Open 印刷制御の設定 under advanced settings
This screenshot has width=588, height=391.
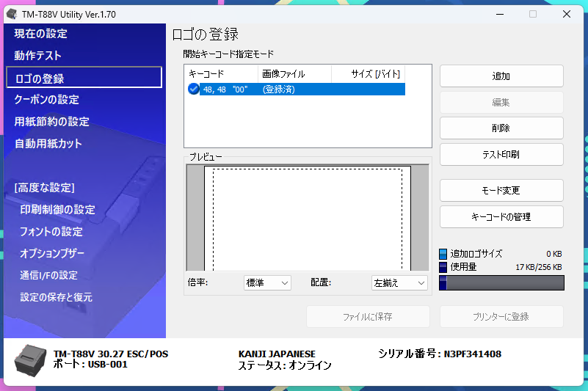click(x=57, y=210)
